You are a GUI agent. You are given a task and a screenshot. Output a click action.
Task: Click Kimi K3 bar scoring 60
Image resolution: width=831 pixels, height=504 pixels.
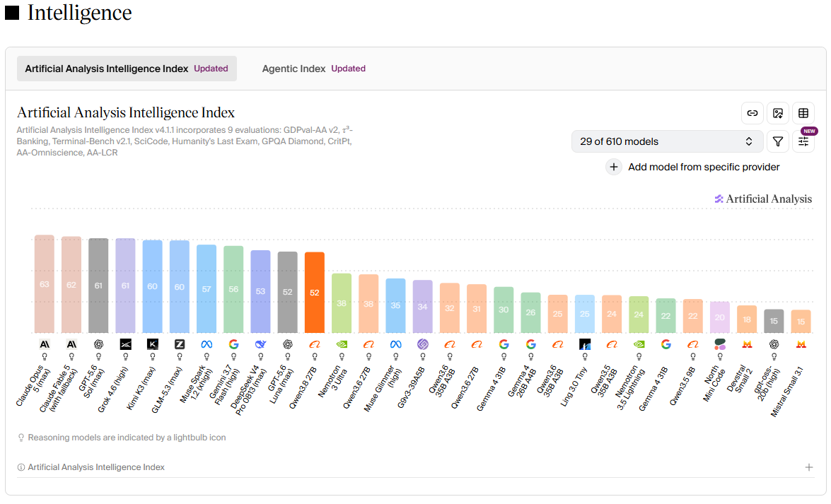tap(153, 287)
